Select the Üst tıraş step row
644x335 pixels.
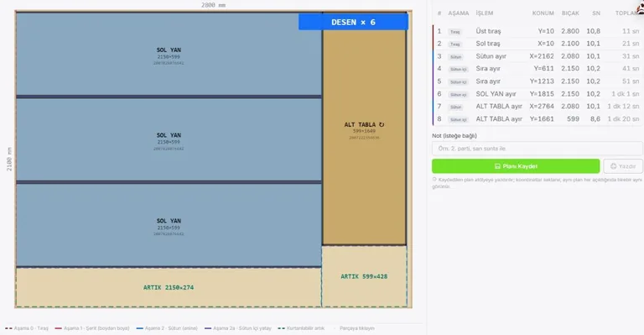[538, 31]
